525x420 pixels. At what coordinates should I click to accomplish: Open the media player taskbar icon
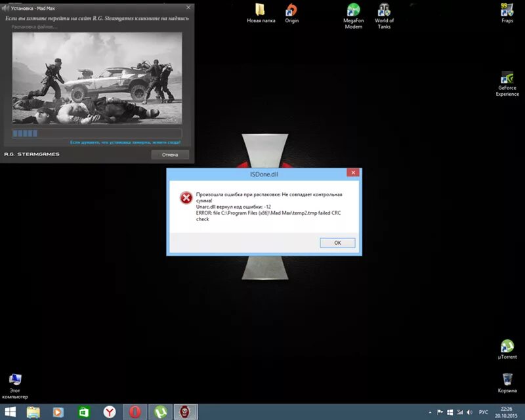click(58, 412)
